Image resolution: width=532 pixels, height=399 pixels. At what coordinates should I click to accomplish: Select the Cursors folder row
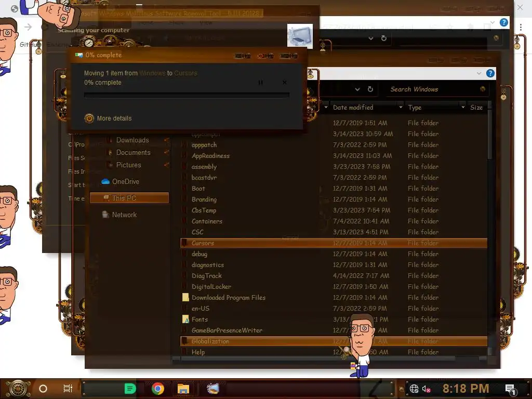click(334, 243)
